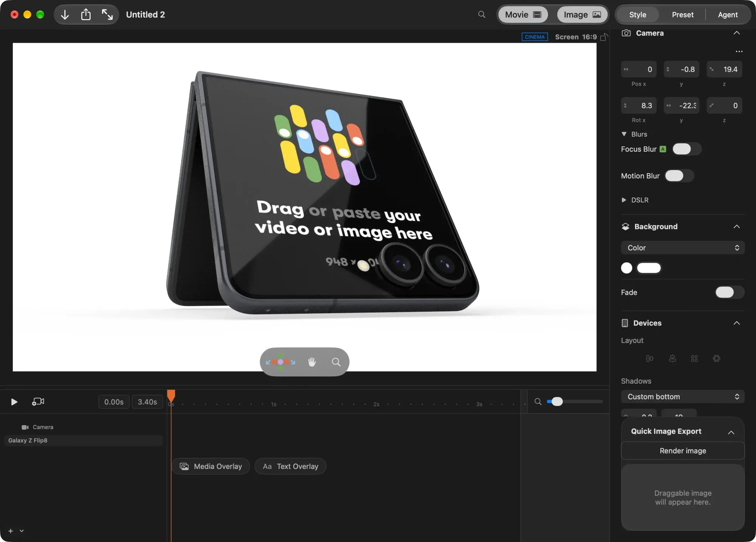
Task: Choose the vertical stack layout icon
Action: tap(672, 358)
